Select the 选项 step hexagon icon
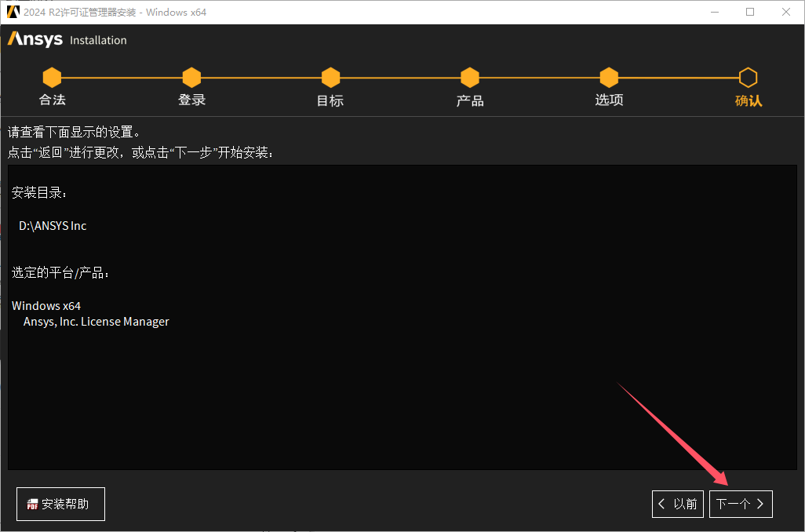The width and height of the screenshot is (805, 532). click(x=609, y=77)
